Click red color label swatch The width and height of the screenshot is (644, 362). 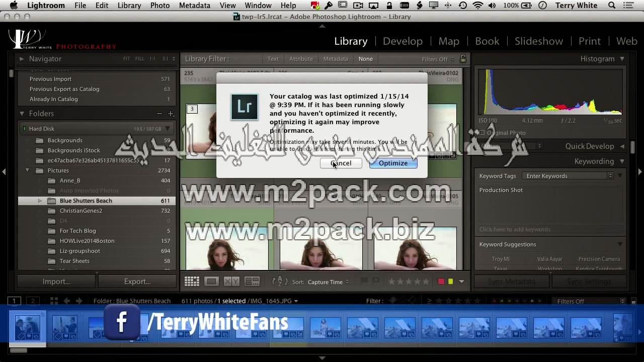pyautogui.click(x=441, y=282)
